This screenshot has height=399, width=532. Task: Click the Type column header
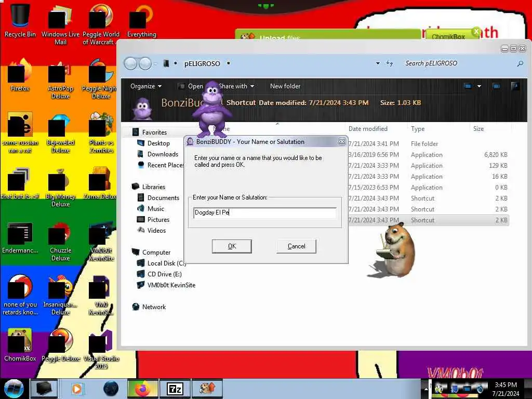(x=418, y=129)
